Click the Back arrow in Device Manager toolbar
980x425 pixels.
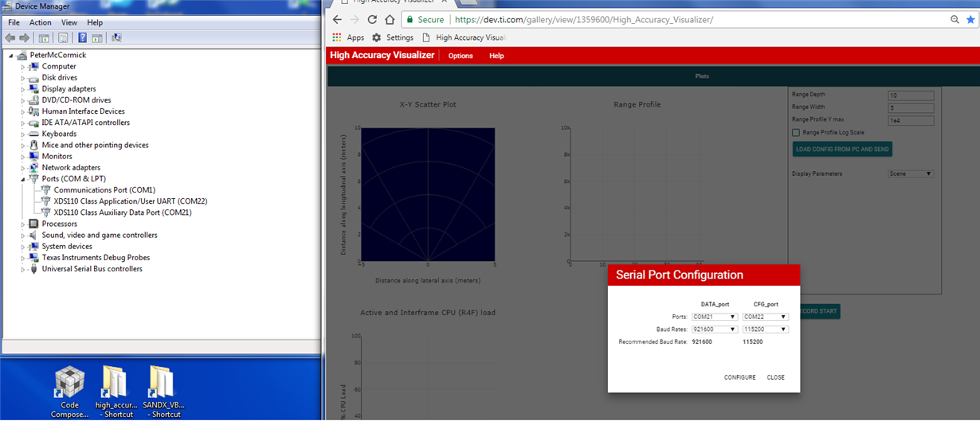click(10, 37)
